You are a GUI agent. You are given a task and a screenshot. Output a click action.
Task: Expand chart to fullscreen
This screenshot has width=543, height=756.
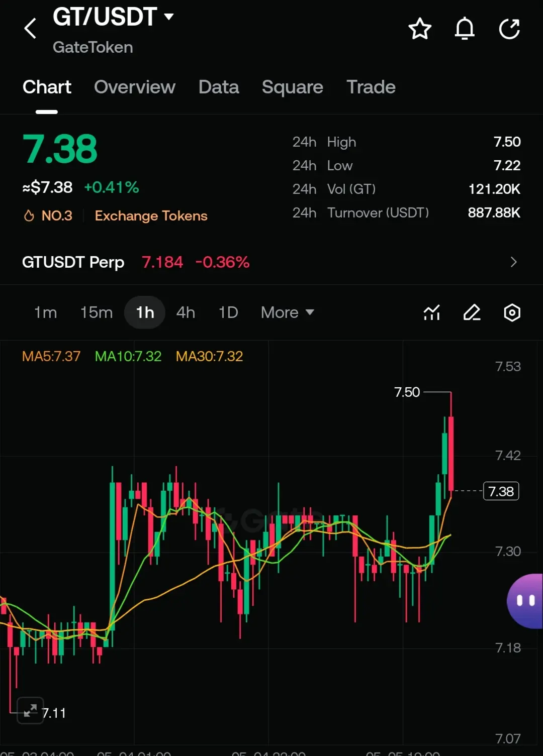click(x=30, y=710)
